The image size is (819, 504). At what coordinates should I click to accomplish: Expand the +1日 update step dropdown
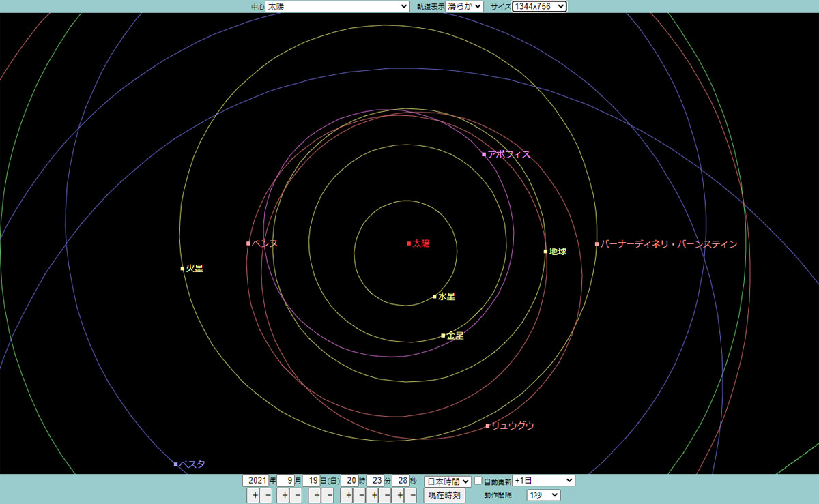[543, 481]
